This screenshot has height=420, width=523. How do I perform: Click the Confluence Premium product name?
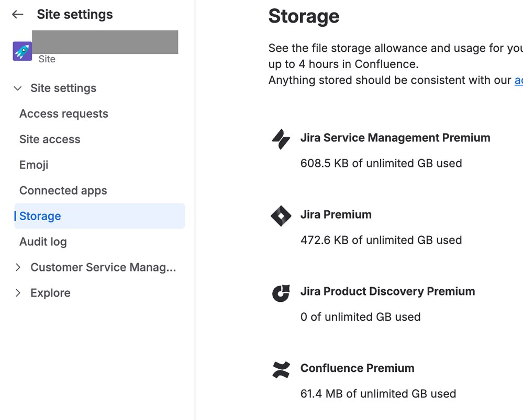click(x=357, y=368)
